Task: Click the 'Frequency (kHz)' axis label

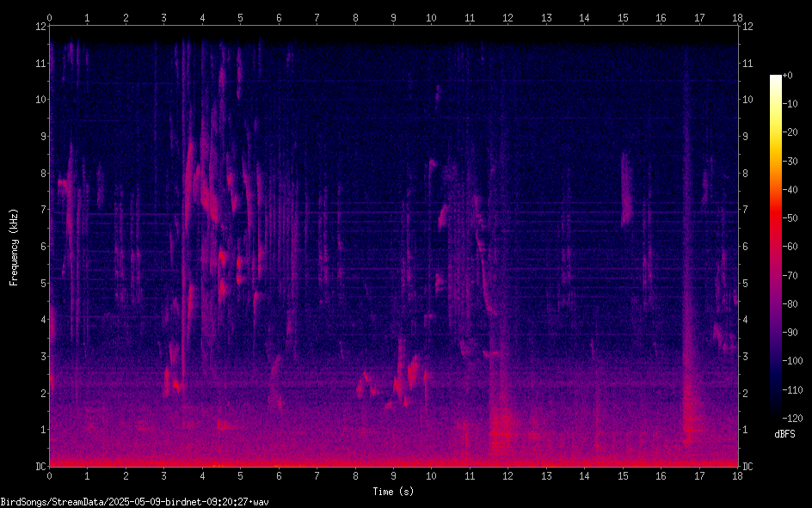Action: [x=14, y=248]
